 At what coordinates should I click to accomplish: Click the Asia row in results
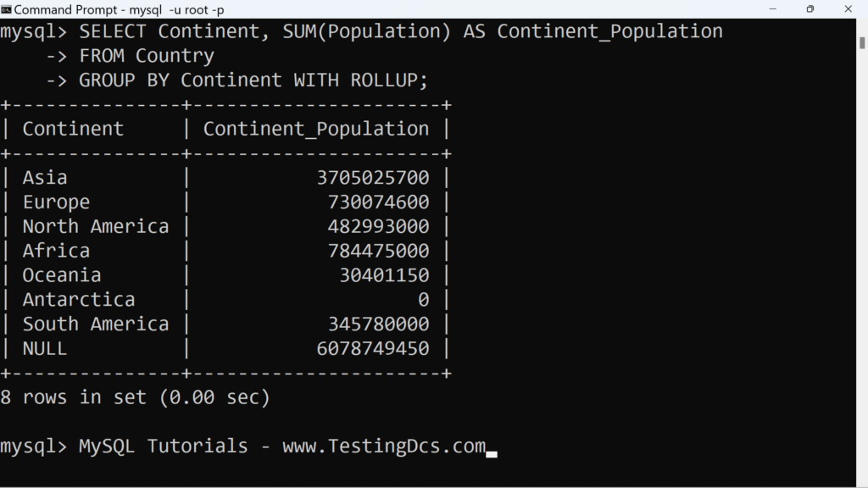pos(225,178)
